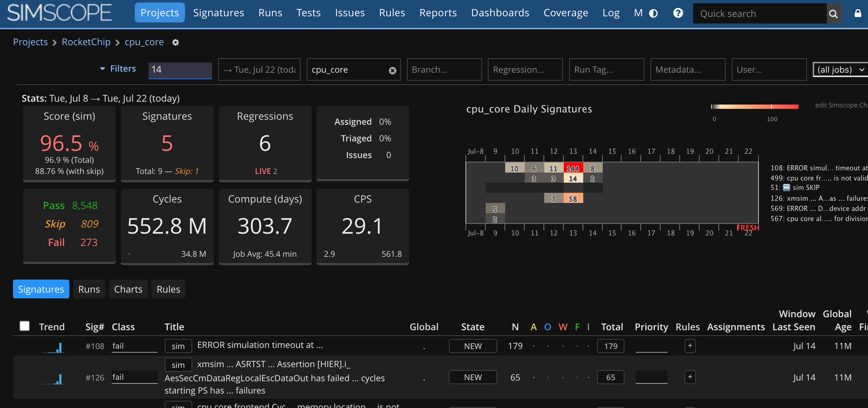Viewport: 868px width, 408px height.
Task: Click sim tag in row #126
Action: 178,365
